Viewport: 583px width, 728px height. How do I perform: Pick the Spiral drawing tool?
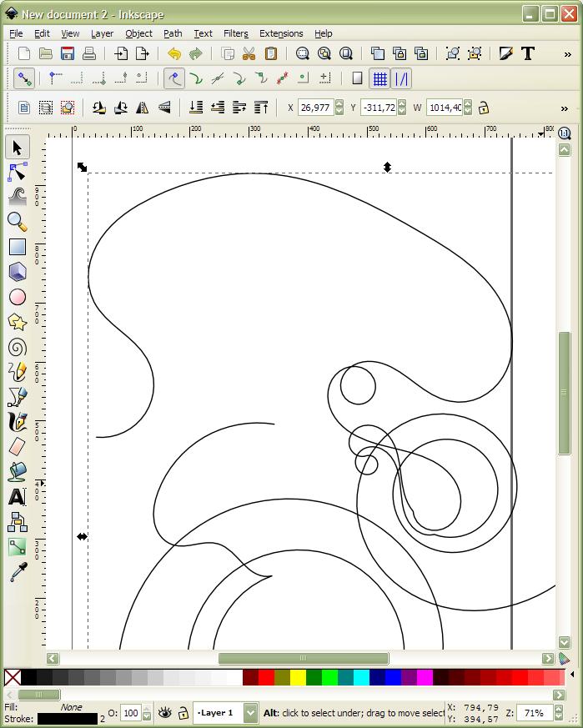pyautogui.click(x=18, y=347)
